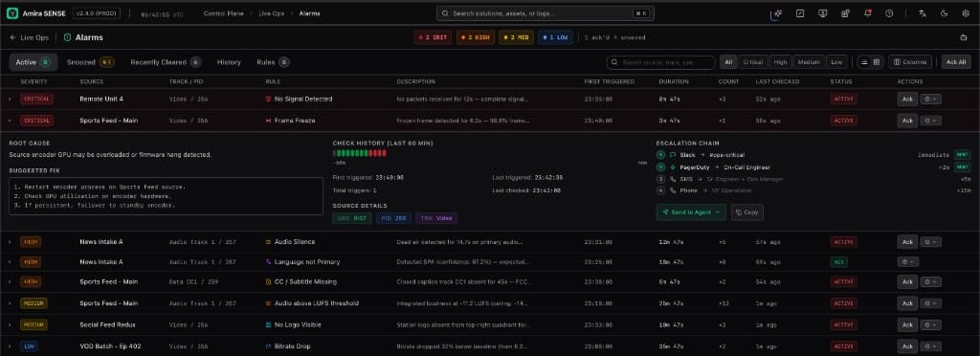The image size is (980, 356).
Task: Open the monitor display icon in header
Action: click(x=822, y=13)
